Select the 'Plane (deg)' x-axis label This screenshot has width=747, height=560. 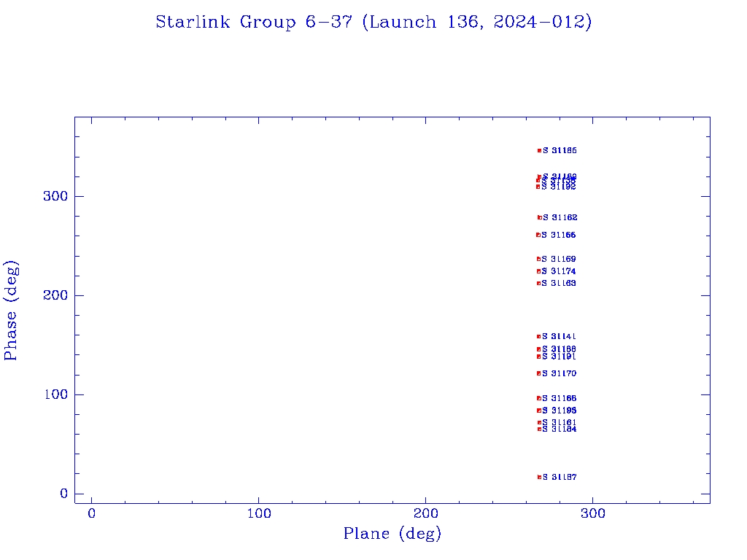pos(392,534)
